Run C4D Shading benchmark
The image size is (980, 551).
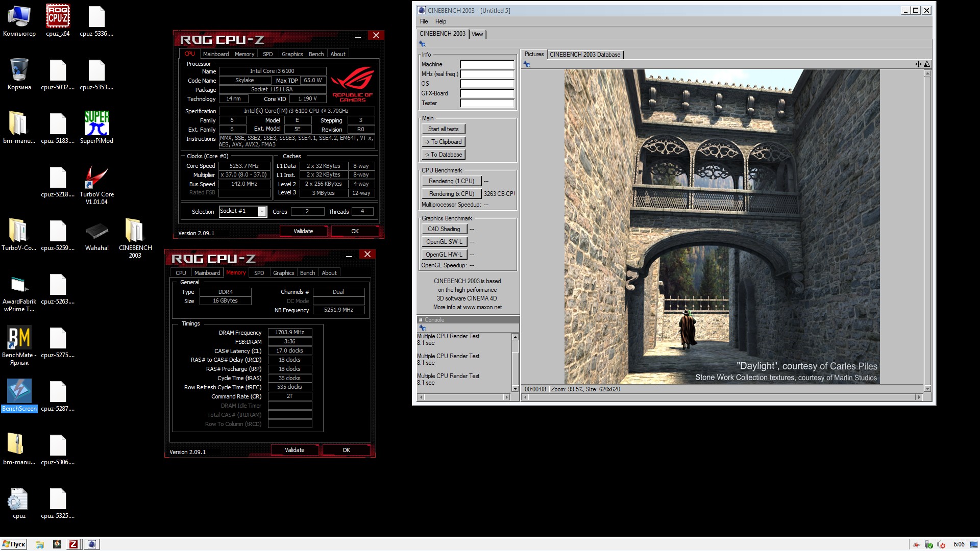(444, 229)
